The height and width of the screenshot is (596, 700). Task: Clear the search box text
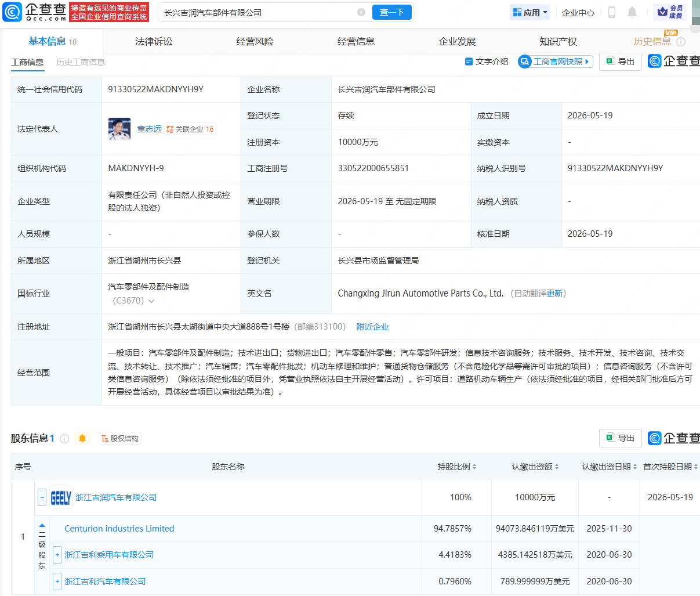361,12
